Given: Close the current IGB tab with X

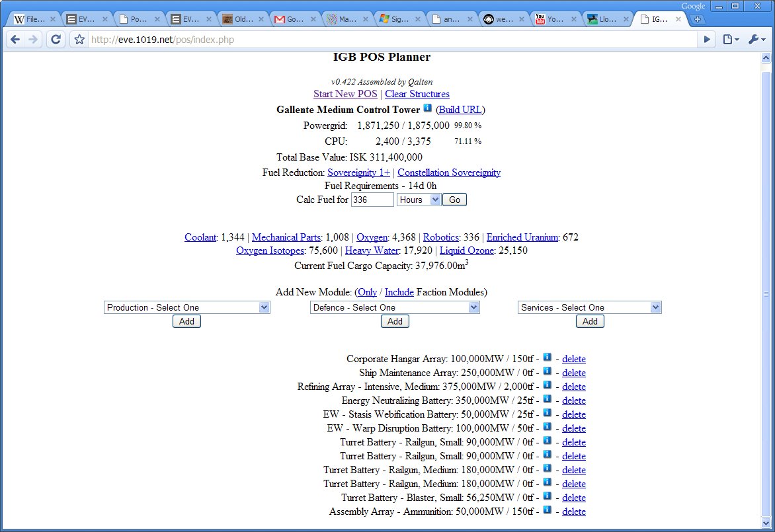Looking at the screenshot, I should click(678, 19).
